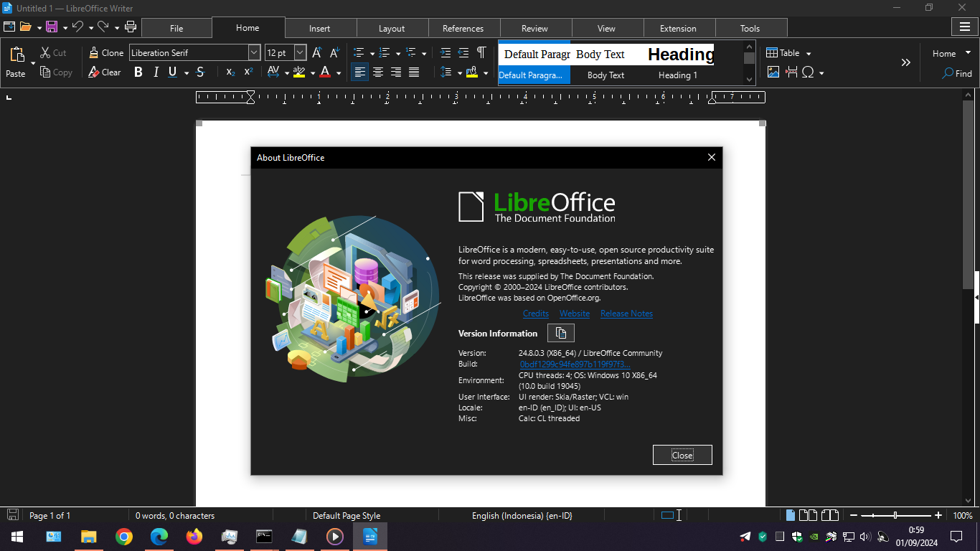Screen dimensions: 980x551
Task: Click the strikethrough text icon
Action: point(200,72)
